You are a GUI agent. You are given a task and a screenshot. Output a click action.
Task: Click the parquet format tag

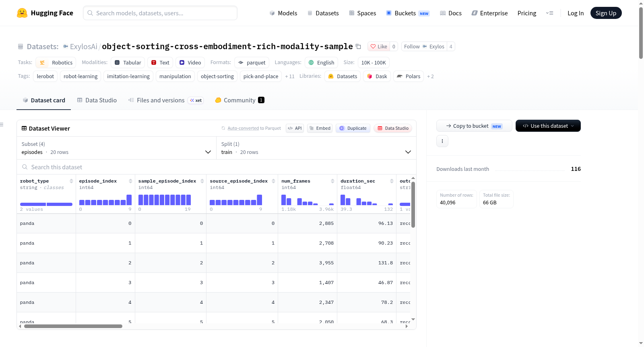click(252, 62)
